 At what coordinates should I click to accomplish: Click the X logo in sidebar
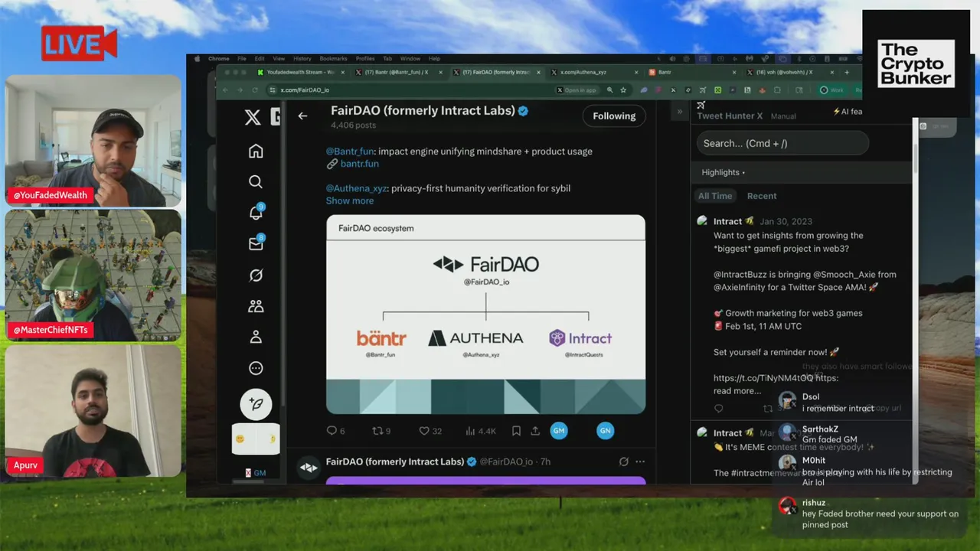point(252,116)
